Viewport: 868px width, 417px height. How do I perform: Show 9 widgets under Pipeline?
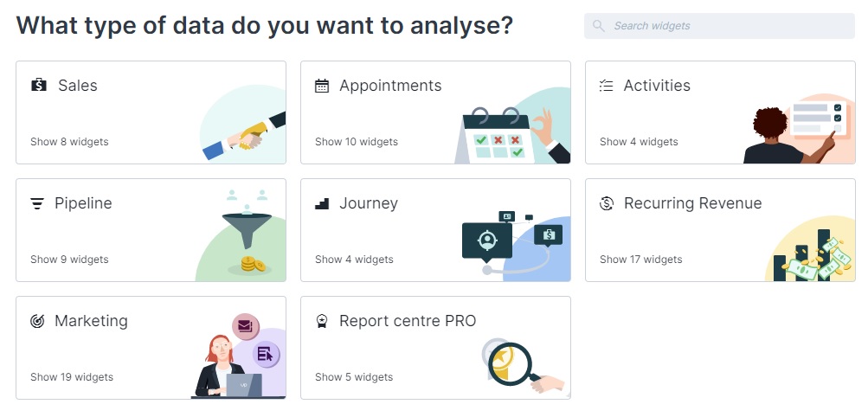point(69,260)
